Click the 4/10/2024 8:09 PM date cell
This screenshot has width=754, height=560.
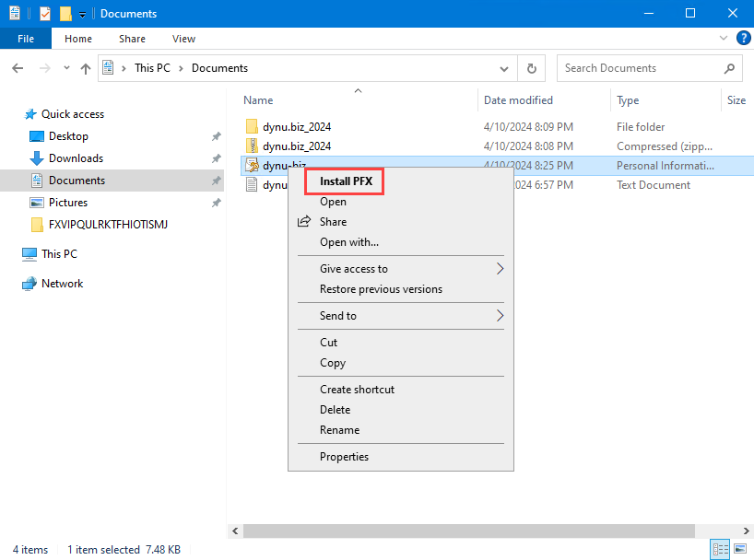point(528,126)
